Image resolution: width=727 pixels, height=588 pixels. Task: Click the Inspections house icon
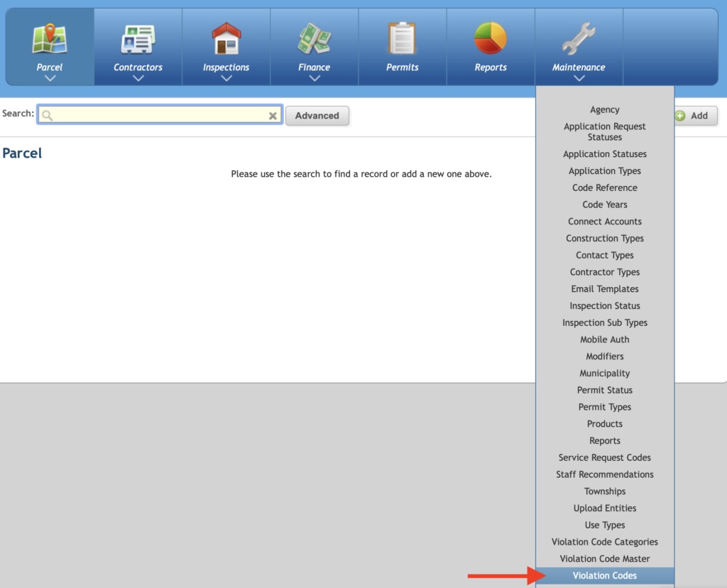pyautogui.click(x=226, y=38)
